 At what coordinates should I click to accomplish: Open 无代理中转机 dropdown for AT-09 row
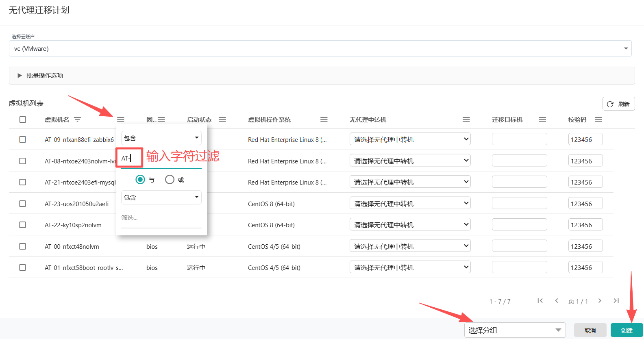click(x=410, y=139)
